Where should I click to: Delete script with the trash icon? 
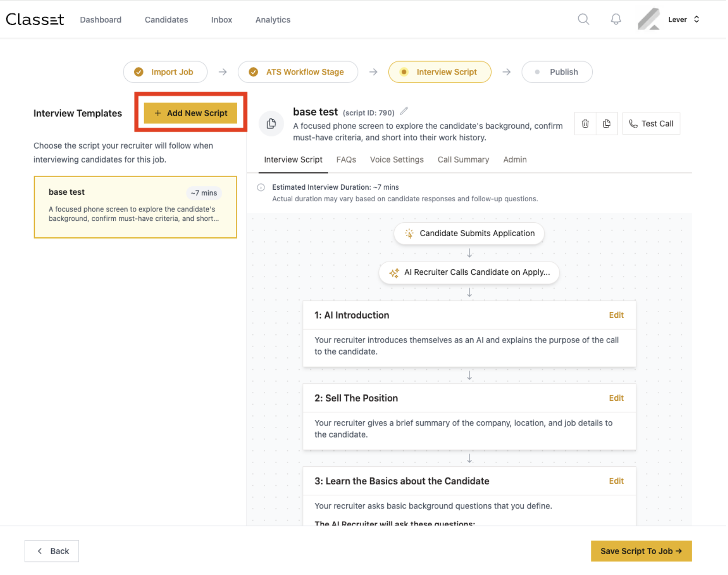tap(586, 124)
